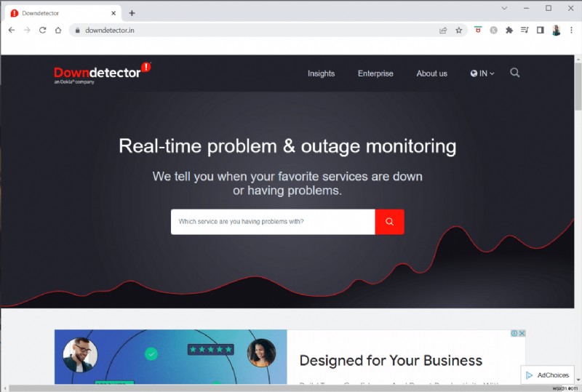
Task: Open the Chrome three-dot menu
Action: coord(571,30)
